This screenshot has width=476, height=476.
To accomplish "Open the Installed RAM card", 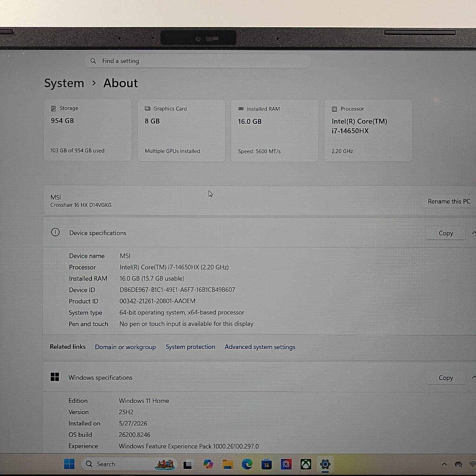I will [275, 130].
